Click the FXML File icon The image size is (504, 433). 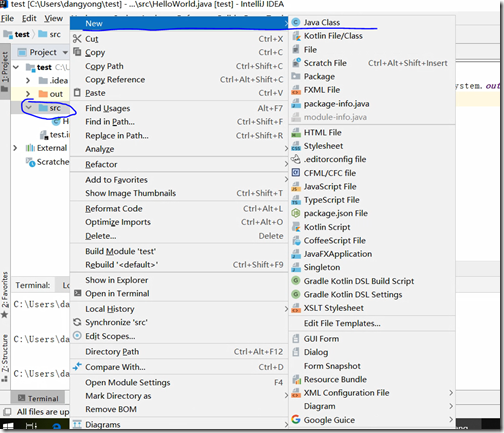click(x=296, y=90)
